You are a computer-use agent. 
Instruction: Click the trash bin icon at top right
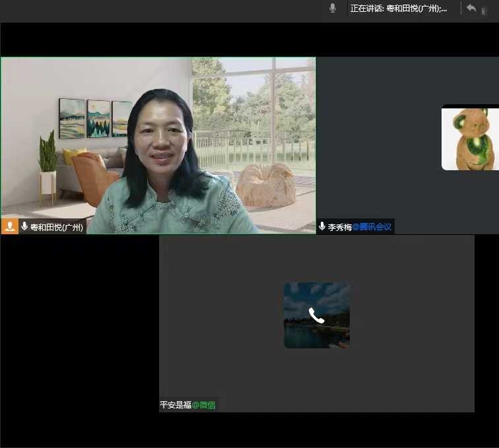[x=484, y=10]
